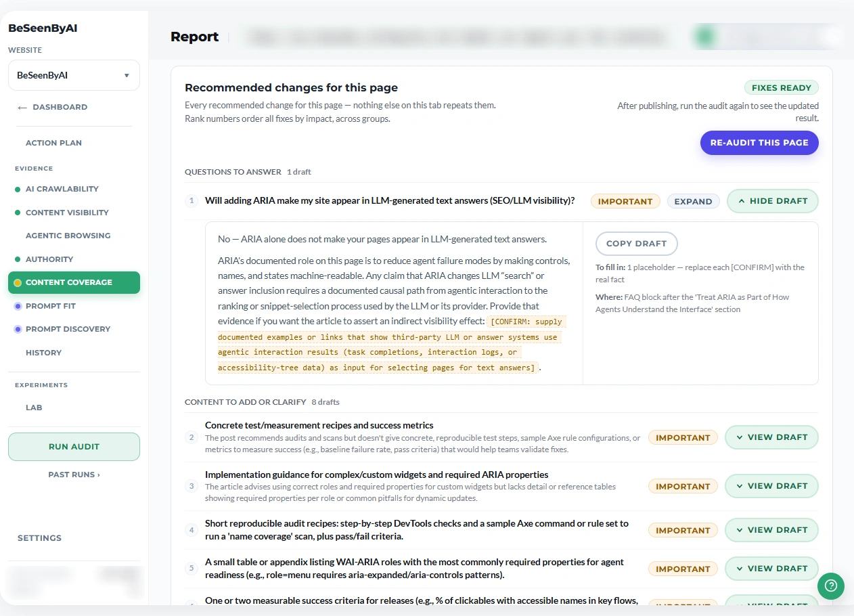View draft for Short reproducible audit recipes
Screen dimensions: 854x616
click(x=771, y=530)
